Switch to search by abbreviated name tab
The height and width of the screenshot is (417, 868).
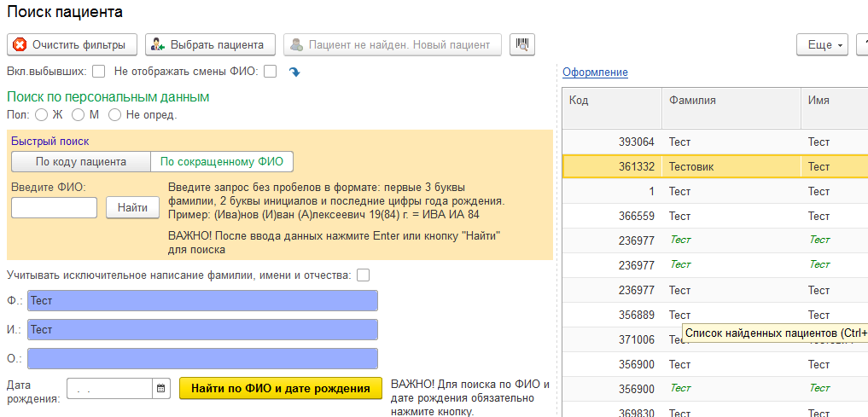(x=222, y=161)
